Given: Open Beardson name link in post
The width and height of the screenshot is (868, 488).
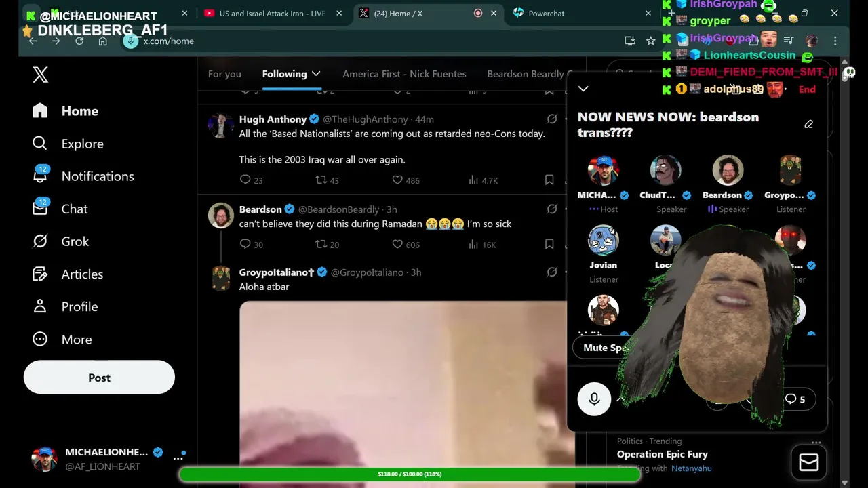Looking at the screenshot, I should coord(260,209).
